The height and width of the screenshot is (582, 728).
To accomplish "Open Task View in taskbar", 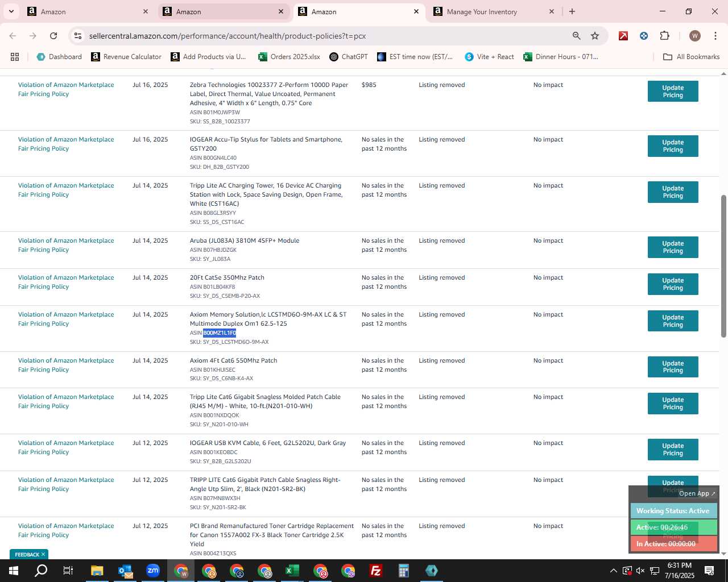I will point(68,571).
